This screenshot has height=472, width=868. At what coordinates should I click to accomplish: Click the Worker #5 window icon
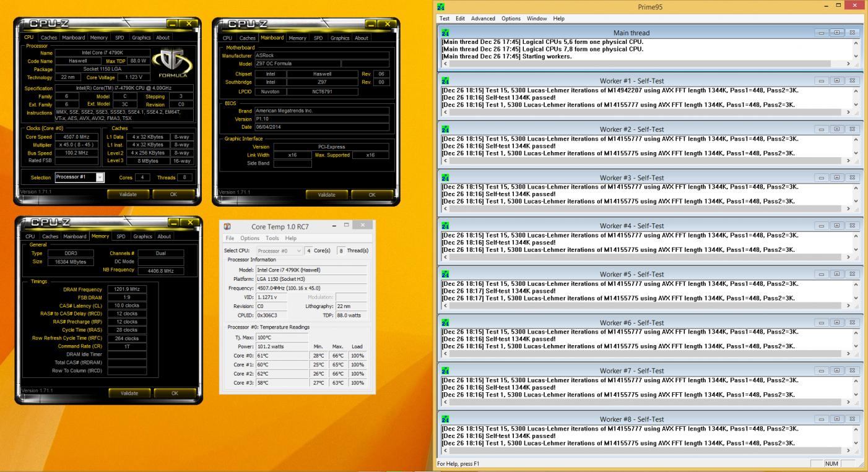pos(445,274)
